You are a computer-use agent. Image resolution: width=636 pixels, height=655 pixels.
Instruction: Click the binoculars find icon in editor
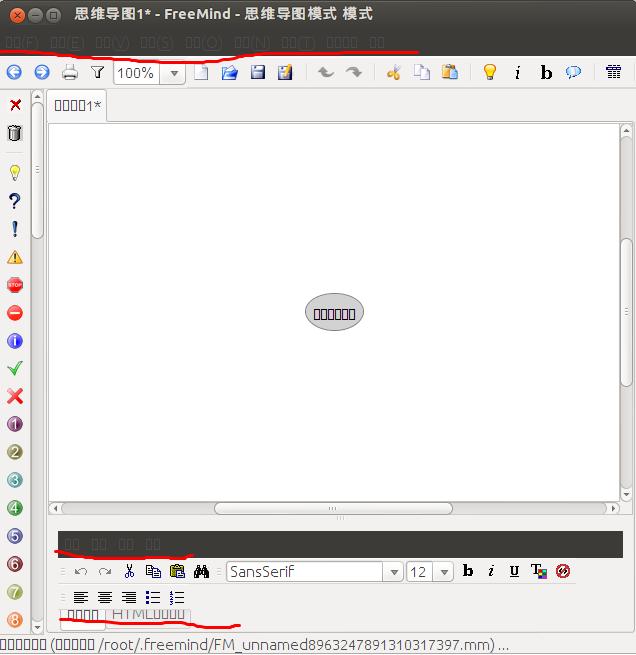click(x=201, y=572)
